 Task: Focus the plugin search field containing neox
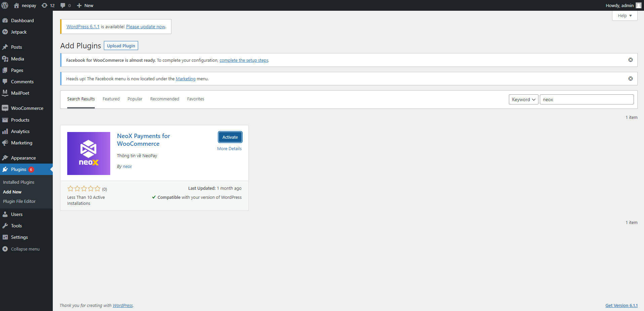(587, 99)
